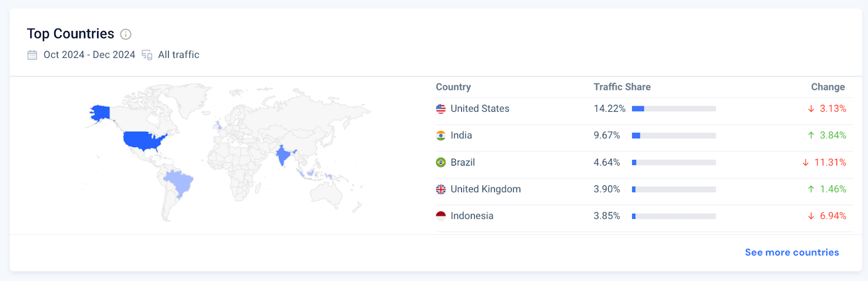Select the United States country name
This screenshot has width=868, height=281.
click(480, 108)
